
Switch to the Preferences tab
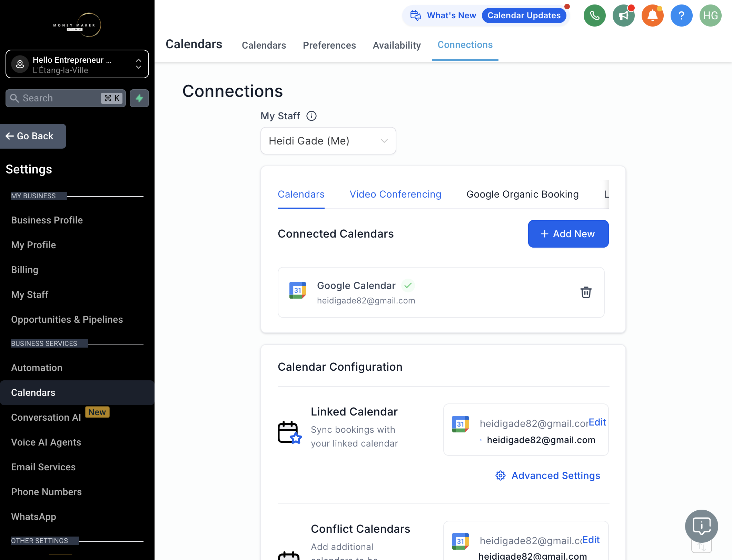click(x=329, y=45)
